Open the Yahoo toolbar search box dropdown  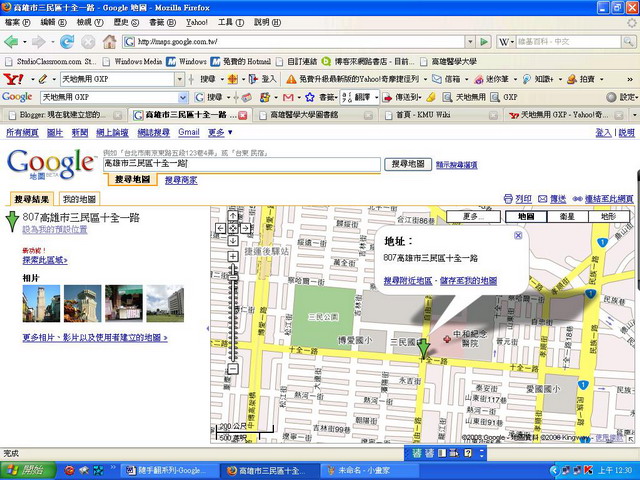pyautogui.click(x=180, y=79)
